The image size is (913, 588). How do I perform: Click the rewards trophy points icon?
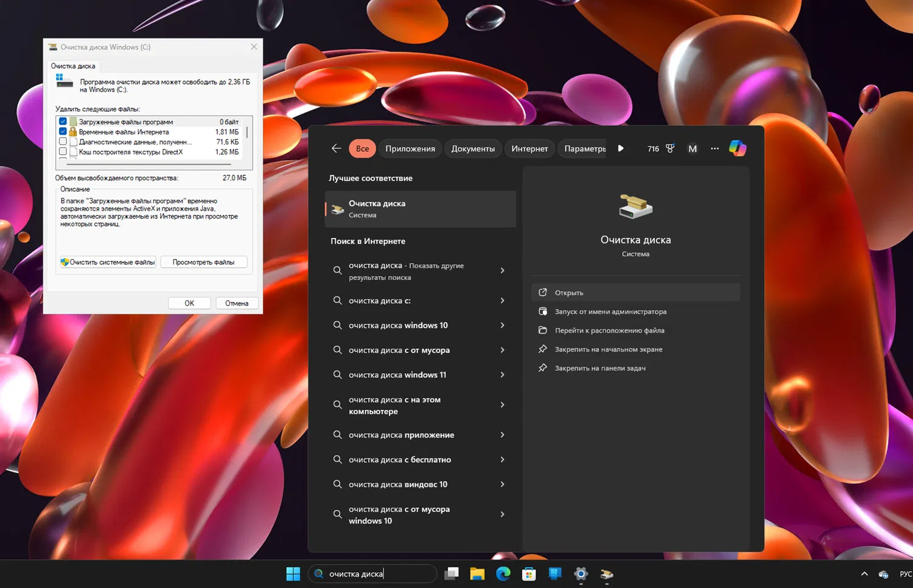(x=670, y=149)
